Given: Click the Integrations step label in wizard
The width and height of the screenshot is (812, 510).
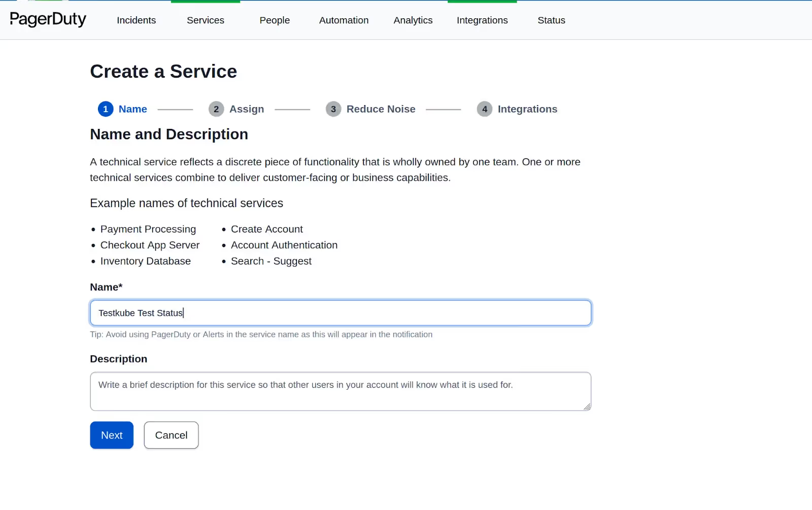Looking at the screenshot, I should (x=527, y=109).
